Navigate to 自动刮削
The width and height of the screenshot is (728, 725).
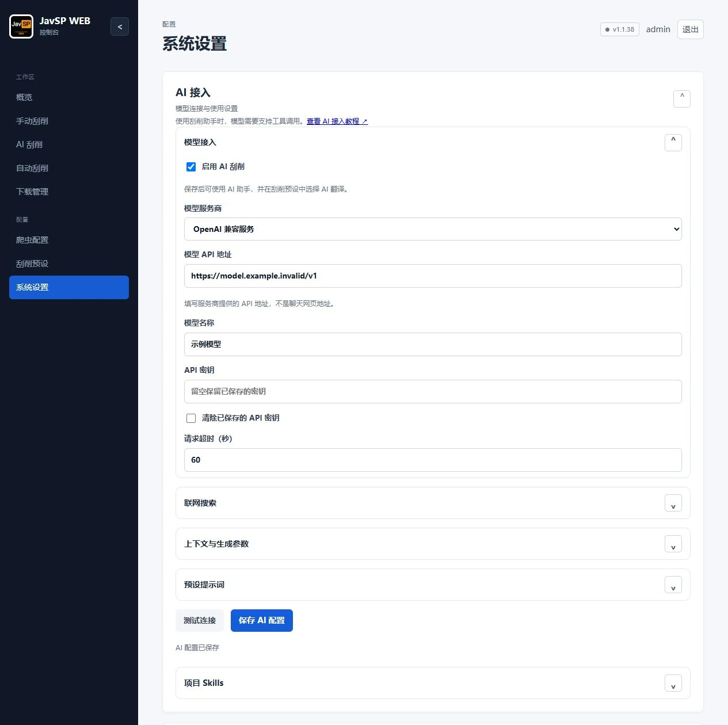[x=69, y=168]
